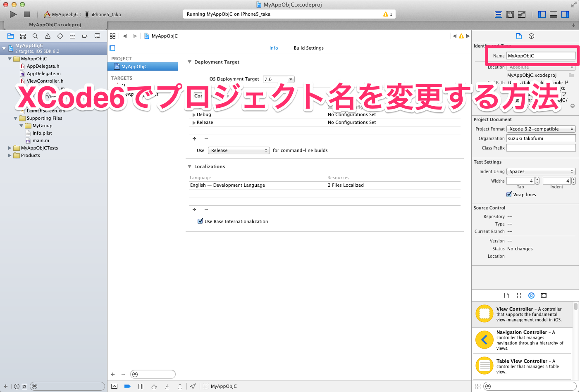The height and width of the screenshot is (392, 580).
Task: Collapse the Localizations section triangle
Action: 190,166
